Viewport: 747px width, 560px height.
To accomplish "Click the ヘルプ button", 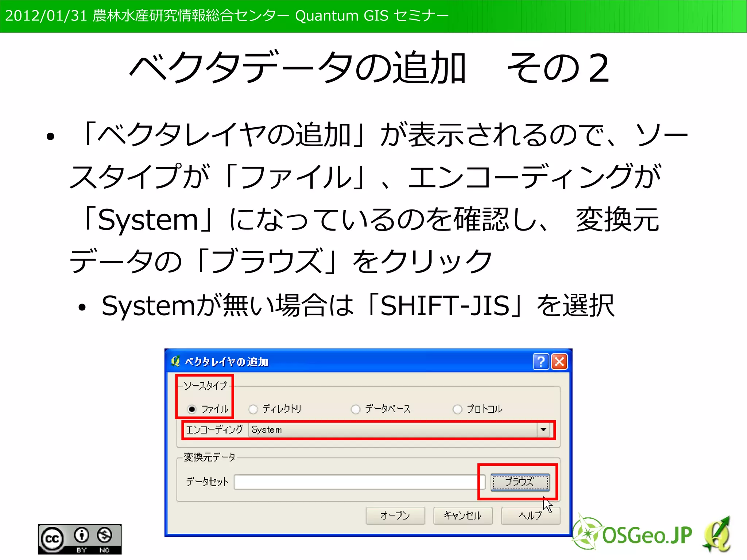I will [530, 515].
